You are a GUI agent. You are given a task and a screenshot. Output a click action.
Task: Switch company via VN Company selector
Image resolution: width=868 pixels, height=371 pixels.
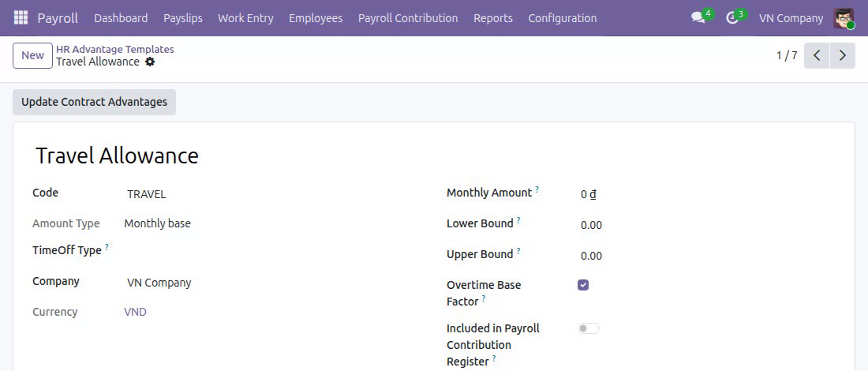791,18
